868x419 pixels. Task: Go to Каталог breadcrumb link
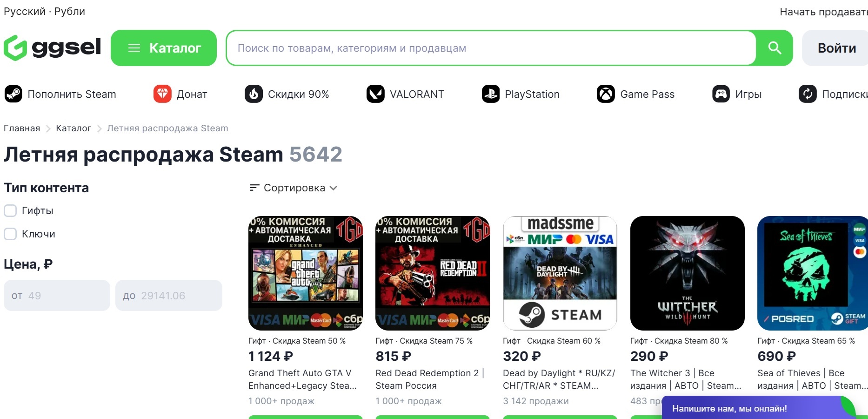click(73, 128)
